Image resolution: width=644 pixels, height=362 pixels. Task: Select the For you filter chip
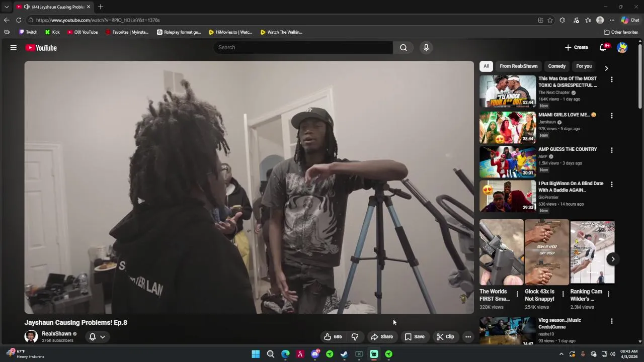point(584,66)
